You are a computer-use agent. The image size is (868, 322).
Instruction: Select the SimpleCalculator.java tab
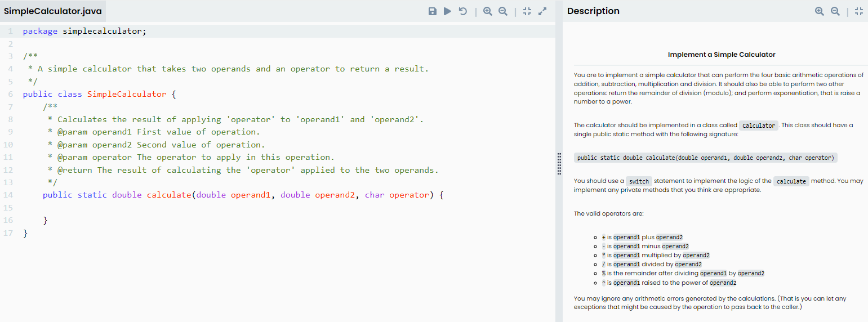pyautogui.click(x=53, y=11)
